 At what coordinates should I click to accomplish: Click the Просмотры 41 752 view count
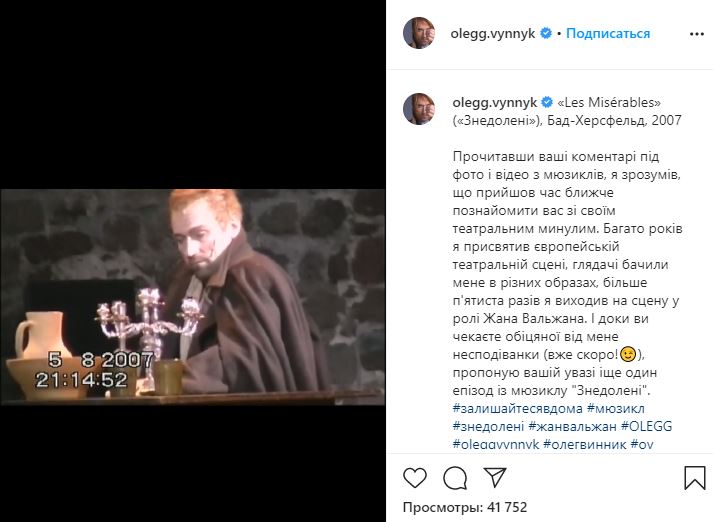[465, 507]
